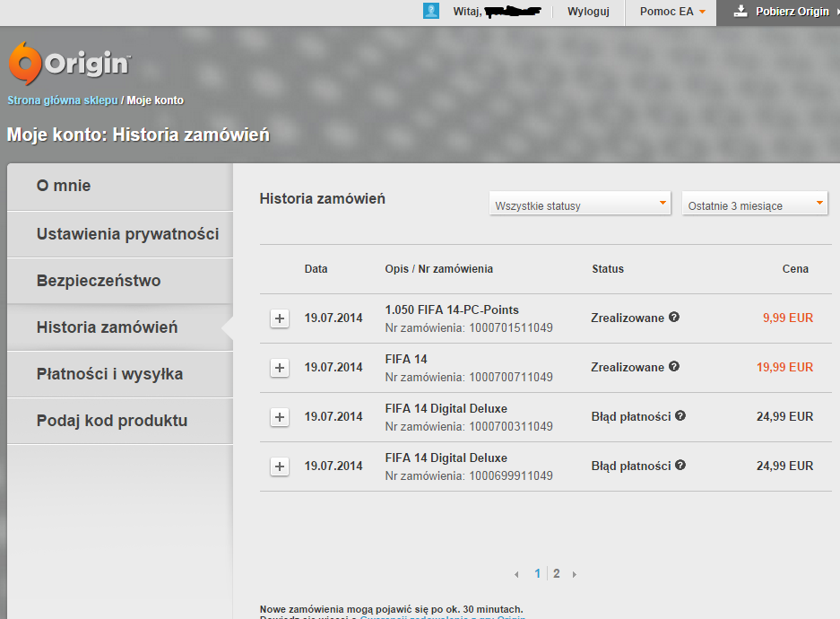
Task: Open Podaj kod produktu section
Action: pos(120,421)
